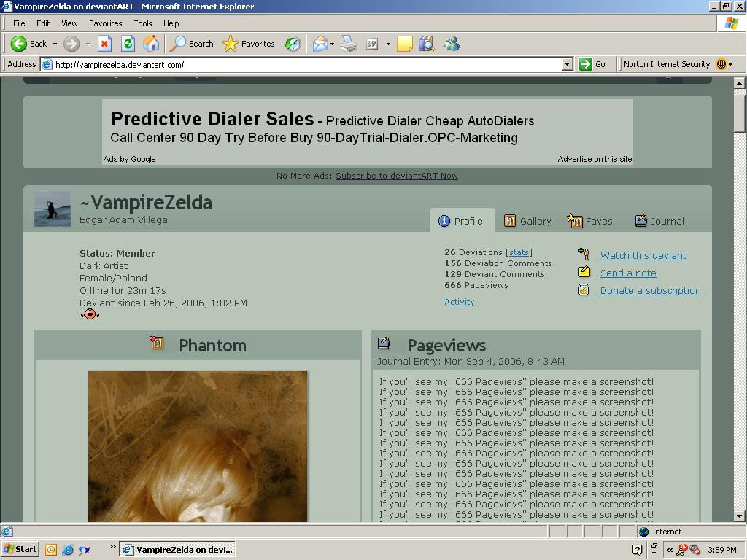
Task: Open the Tools menu
Action: click(x=142, y=23)
